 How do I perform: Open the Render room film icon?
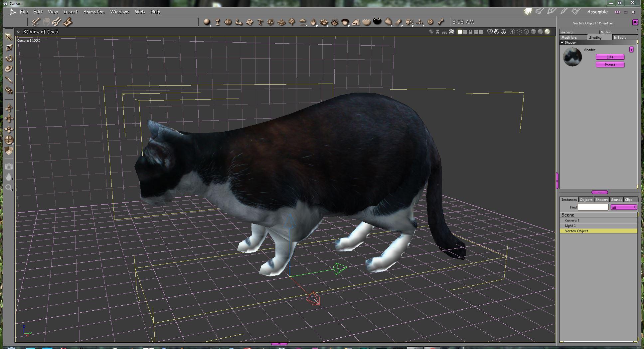(x=576, y=11)
